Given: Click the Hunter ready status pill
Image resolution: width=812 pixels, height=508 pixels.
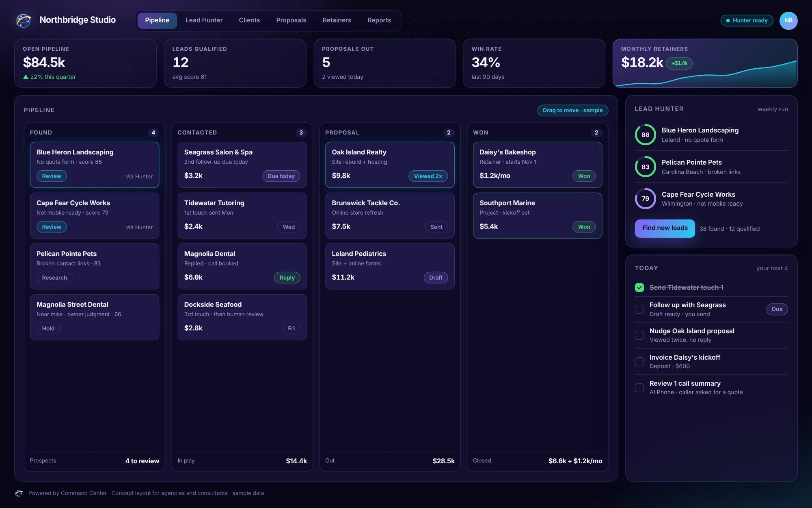Looking at the screenshot, I should coord(747,20).
